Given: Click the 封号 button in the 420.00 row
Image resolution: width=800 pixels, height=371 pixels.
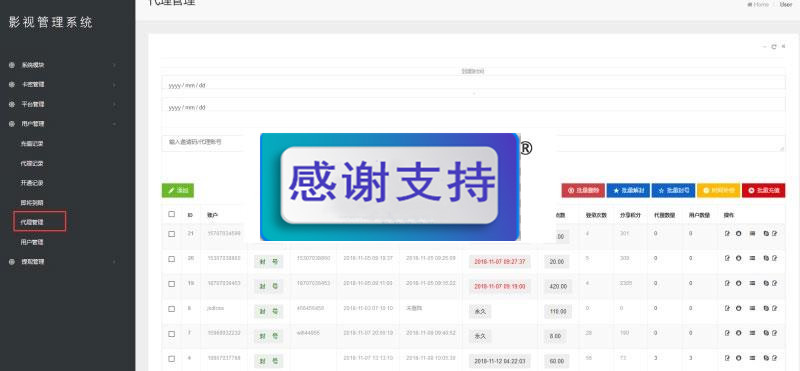Looking at the screenshot, I should tap(268, 286).
